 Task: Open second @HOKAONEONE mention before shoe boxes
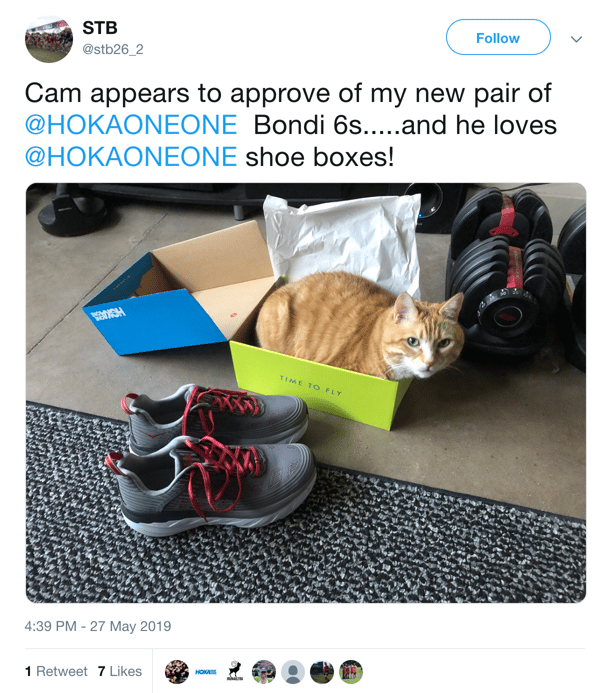click(131, 157)
